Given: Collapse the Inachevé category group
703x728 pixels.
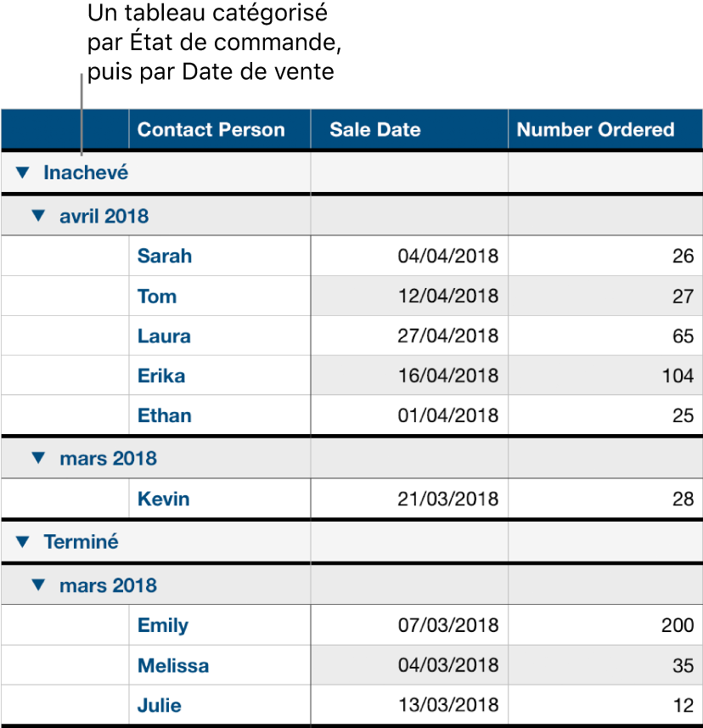Looking at the screenshot, I should tap(23, 173).
